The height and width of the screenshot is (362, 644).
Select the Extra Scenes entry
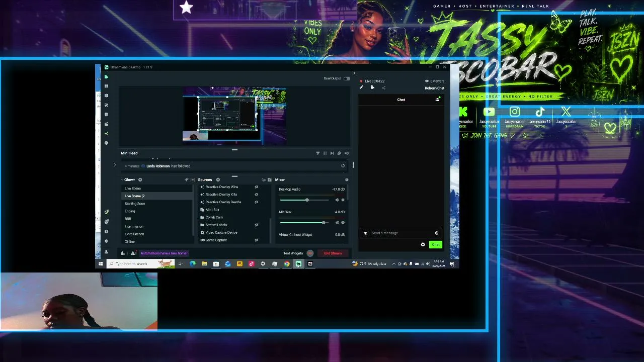pyautogui.click(x=134, y=234)
